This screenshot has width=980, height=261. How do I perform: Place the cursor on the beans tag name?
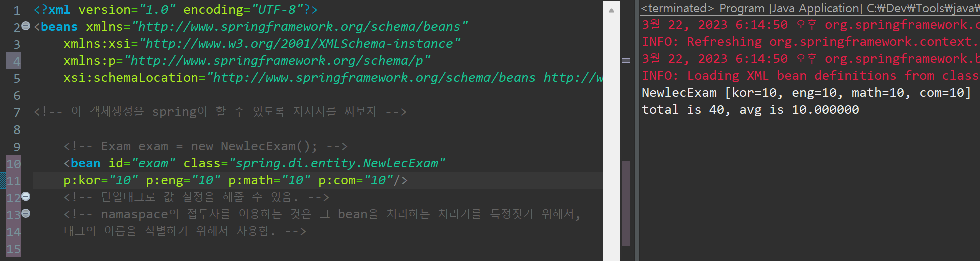(59, 27)
